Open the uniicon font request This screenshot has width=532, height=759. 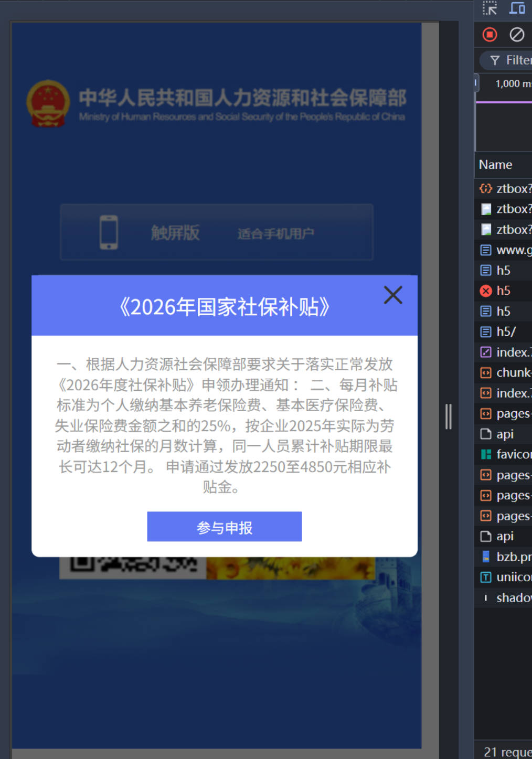click(513, 577)
